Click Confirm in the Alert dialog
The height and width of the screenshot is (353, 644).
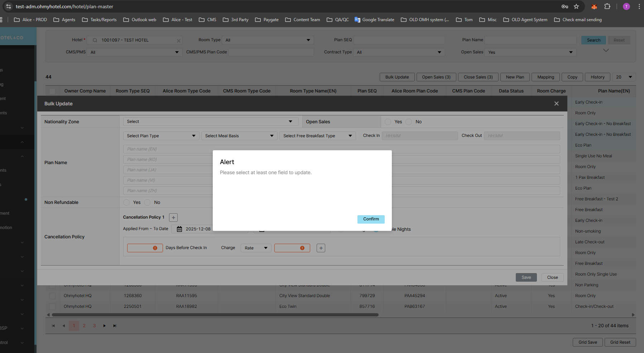[371, 219]
